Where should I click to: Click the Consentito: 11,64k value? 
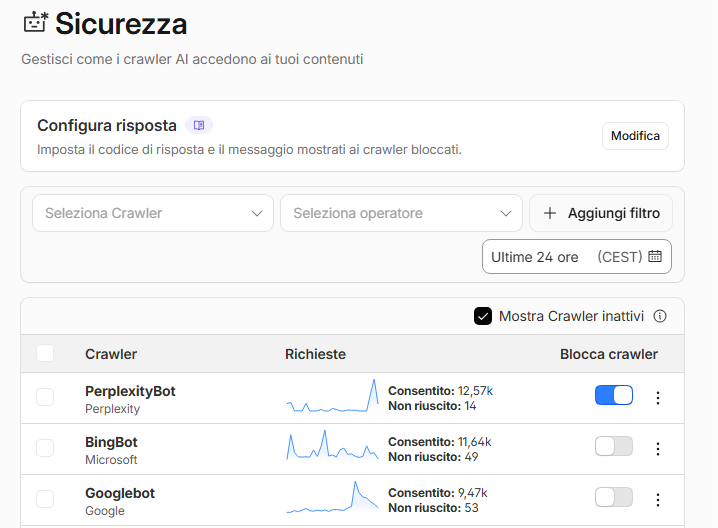[x=440, y=441]
